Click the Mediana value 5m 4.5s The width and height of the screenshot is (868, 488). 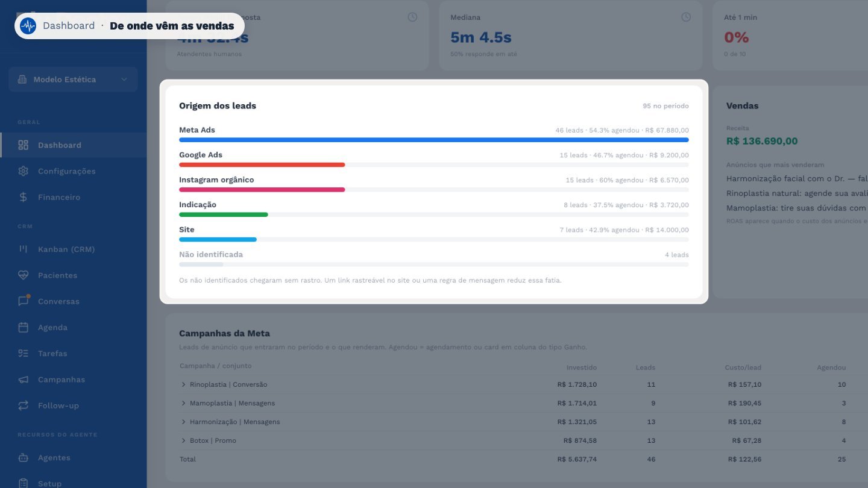481,37
